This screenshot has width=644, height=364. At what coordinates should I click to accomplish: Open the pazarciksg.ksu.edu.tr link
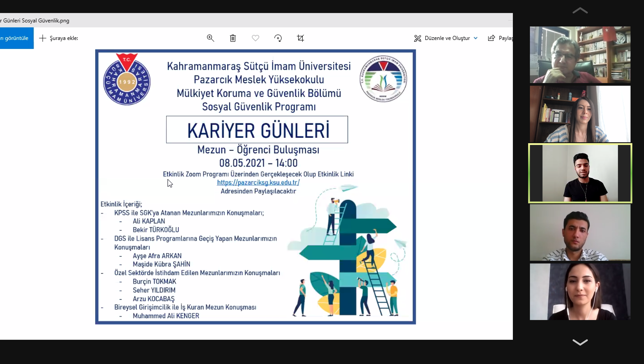258,182
